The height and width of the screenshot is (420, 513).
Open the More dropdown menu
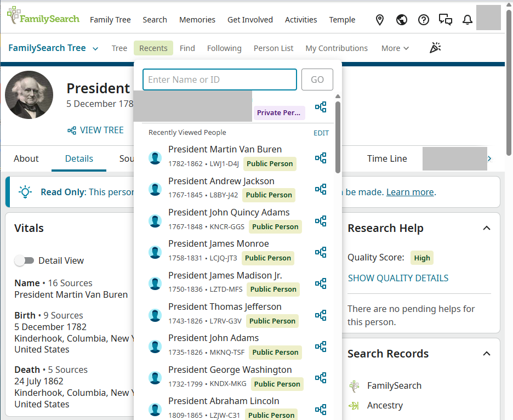[395, 48]
